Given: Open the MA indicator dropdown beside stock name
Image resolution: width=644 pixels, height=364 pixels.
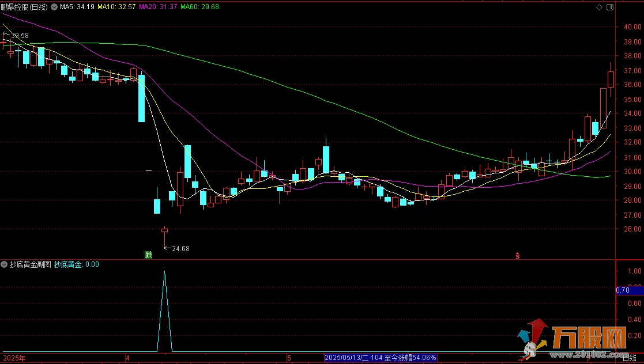Looking at the screenshot, I should pyautogui.click(x=54, y=7).
